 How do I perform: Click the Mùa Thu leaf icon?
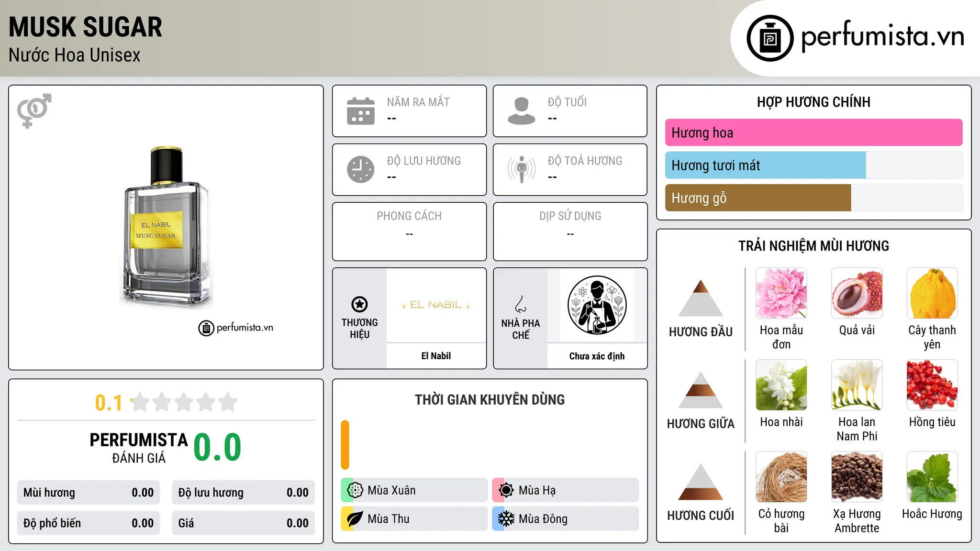click(355, 519)
